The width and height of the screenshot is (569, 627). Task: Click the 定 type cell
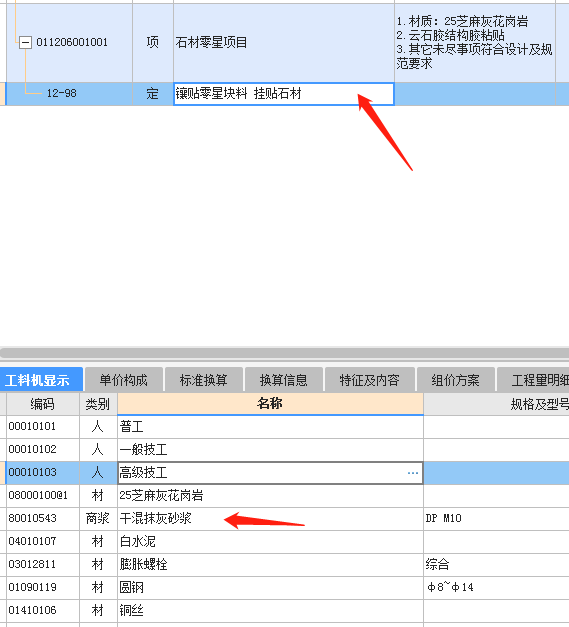point(153,94)
